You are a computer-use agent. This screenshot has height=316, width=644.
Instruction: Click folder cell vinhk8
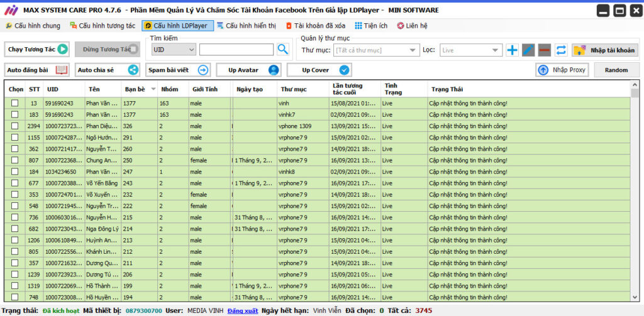(303, 172)
